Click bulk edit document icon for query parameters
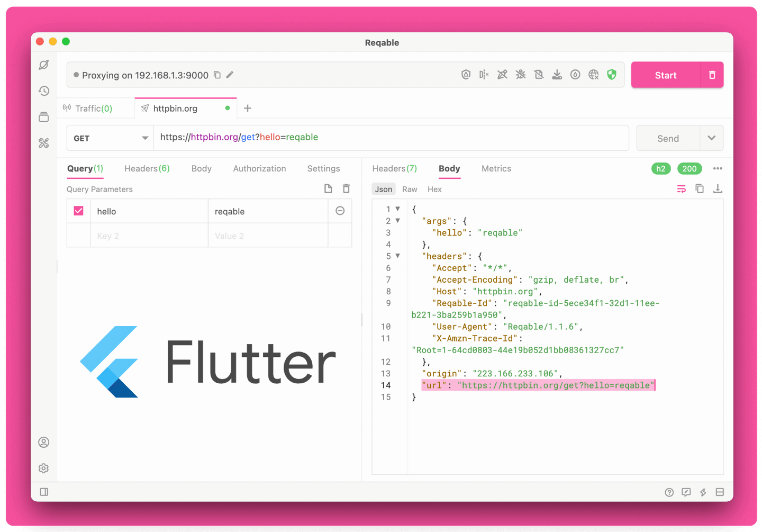 click(328, 189)
